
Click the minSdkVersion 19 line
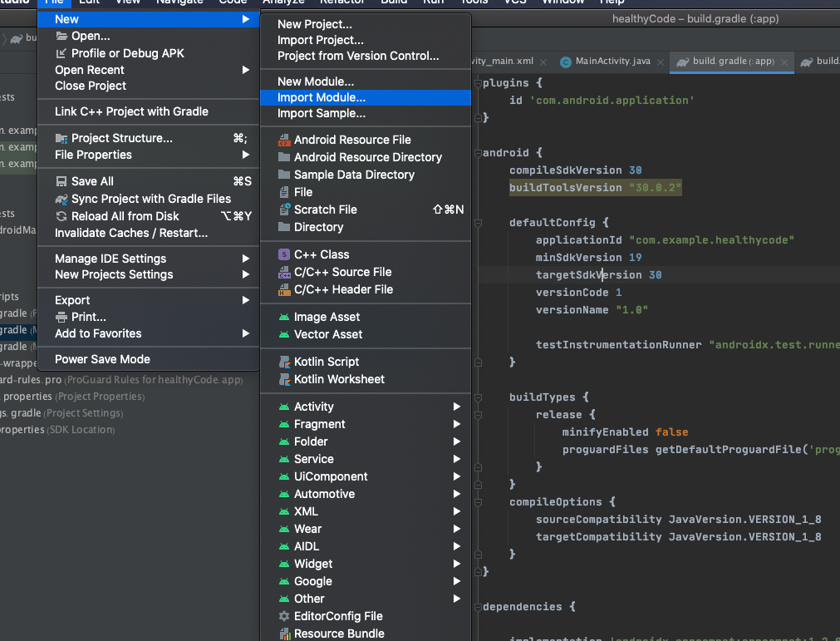[588, 258]
